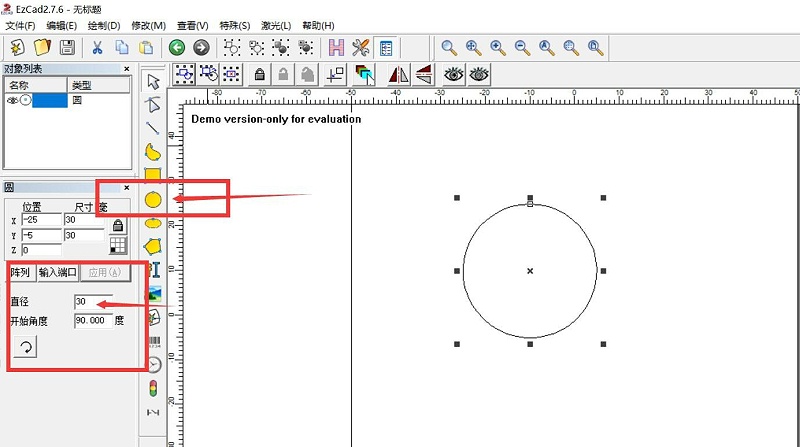Select the circle drawing tool
This screenshot has width=800, height=447.
153,199
